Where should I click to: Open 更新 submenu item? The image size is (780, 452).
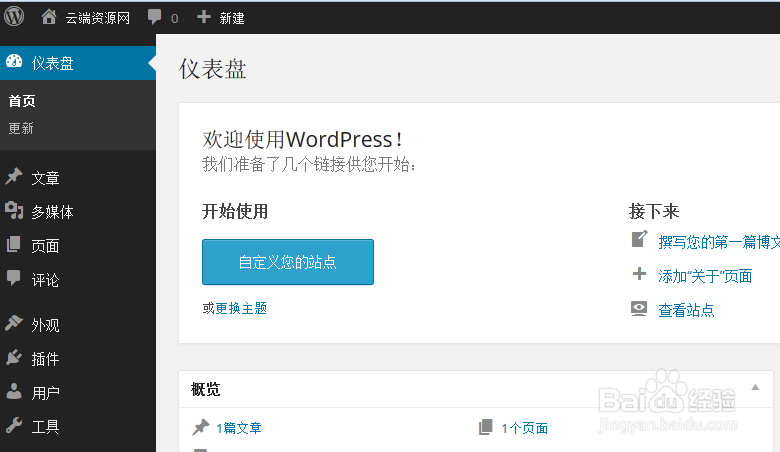[x=21, y=128]
